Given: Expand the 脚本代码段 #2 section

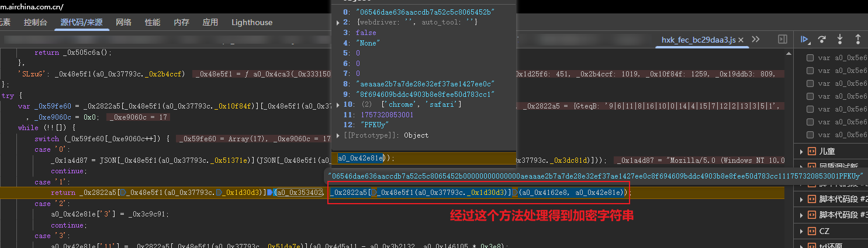Looking at the screenshot, I should pos(802,199).
